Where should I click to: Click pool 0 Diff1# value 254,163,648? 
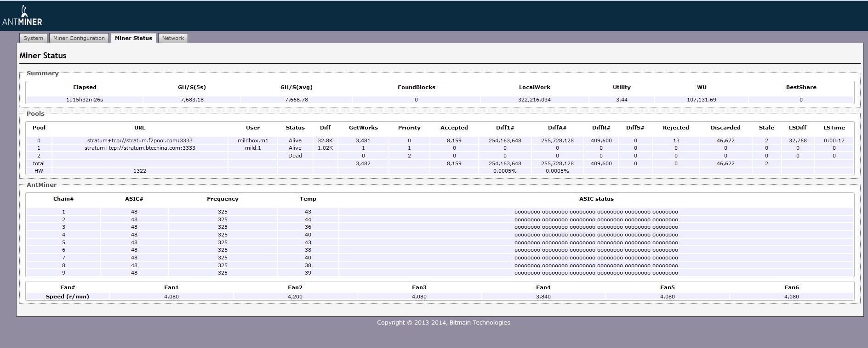click(505, 140)
